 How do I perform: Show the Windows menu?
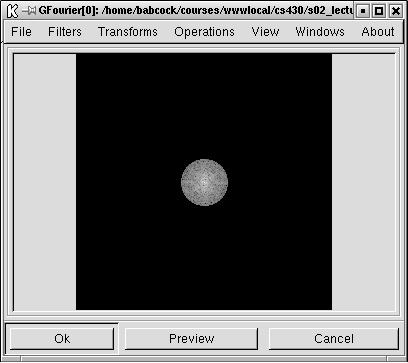(320, 32)
